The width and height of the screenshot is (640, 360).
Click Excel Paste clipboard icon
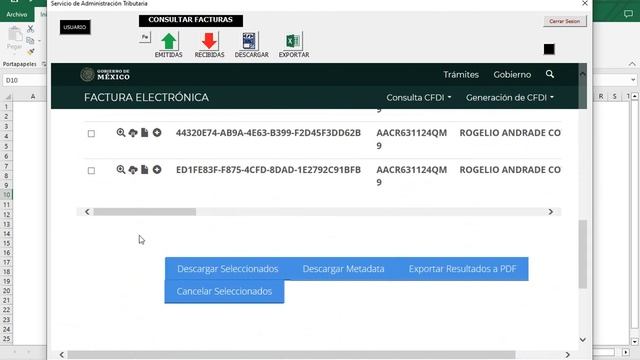pyautogui.click(x=15, y=34)
